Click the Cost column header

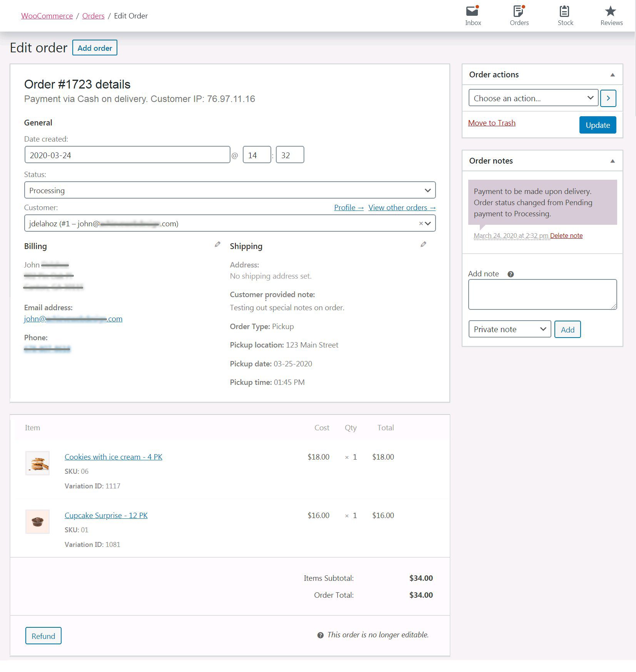click(322, 428)
